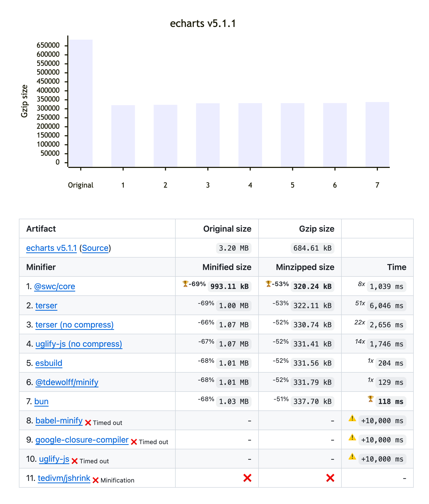Open the esbuild minifier link
Viewport: 429px width, 504px height.
click(48, 363)
